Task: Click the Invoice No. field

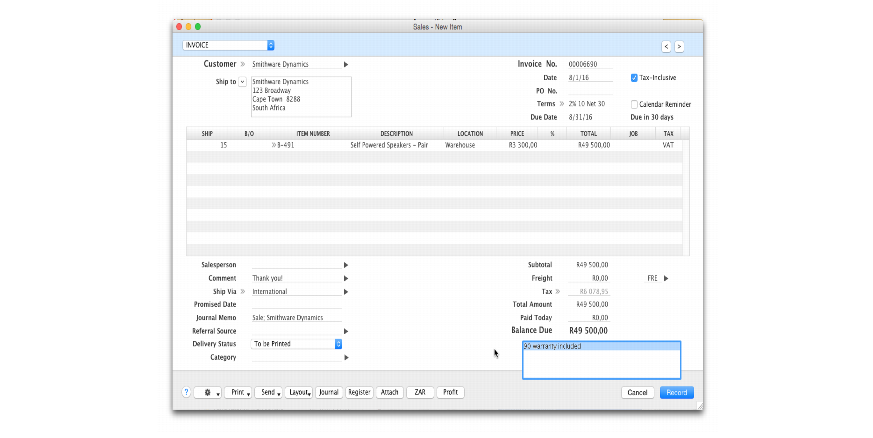Action: tap(590, 64)
